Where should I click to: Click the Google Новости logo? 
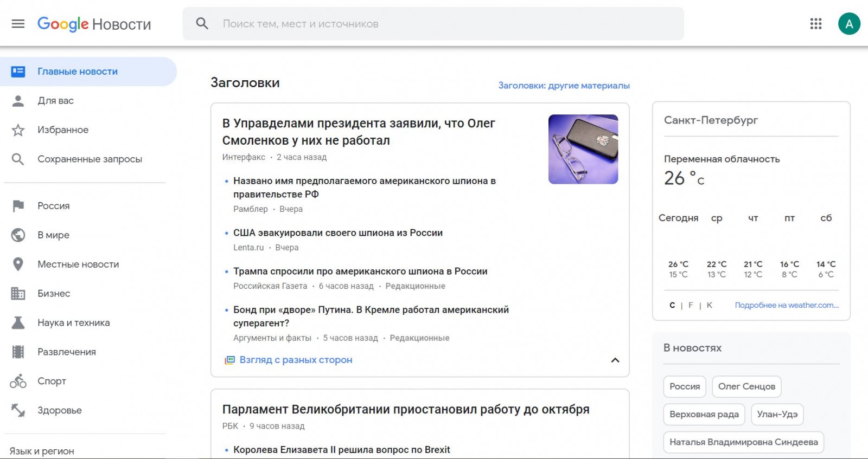click(x=94, y=24)
